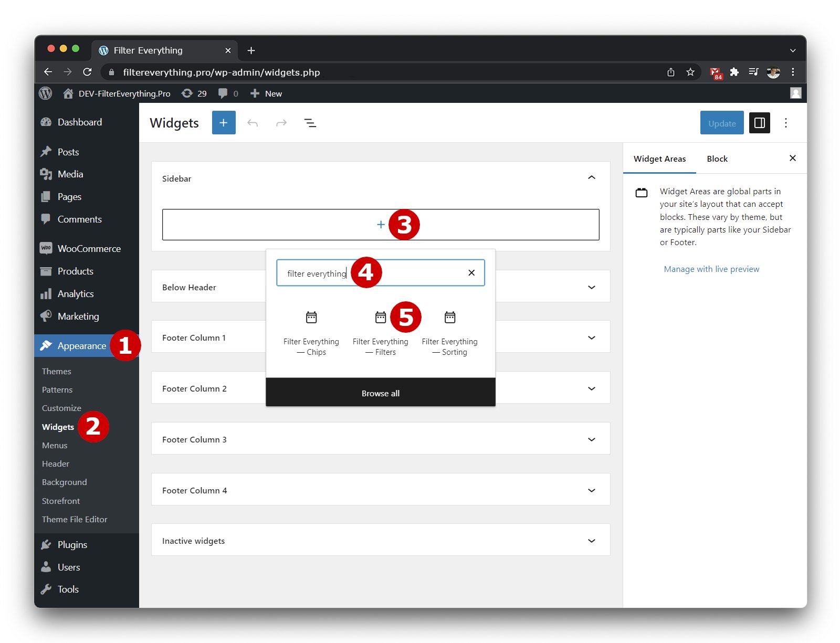The width and height of the screenshot is (840, 643).
Task: Expand the Inactive widgets section
Action: pyautogui.click(x=591, y=541)
